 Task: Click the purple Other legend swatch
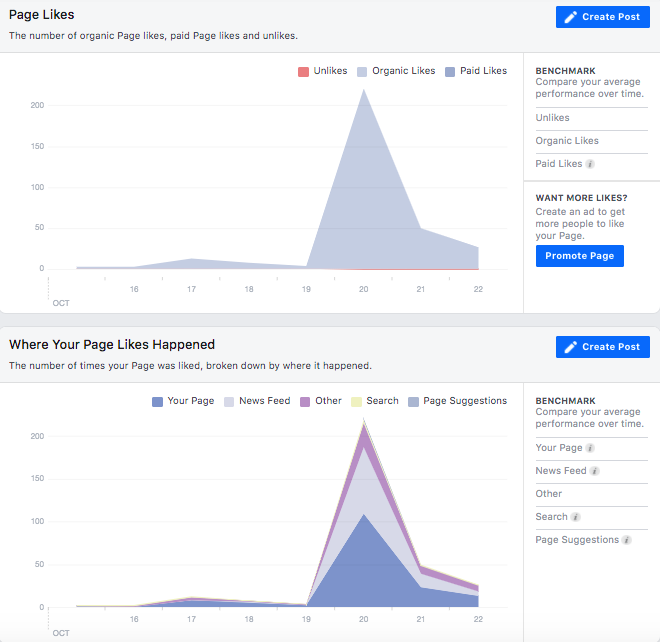click(x=303, y=401)
